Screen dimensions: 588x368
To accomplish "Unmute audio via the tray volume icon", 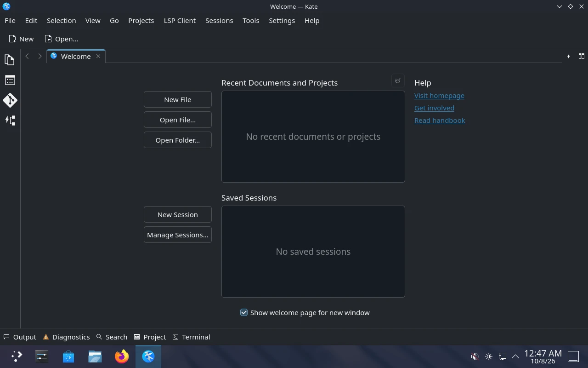I will click(475, 356).
